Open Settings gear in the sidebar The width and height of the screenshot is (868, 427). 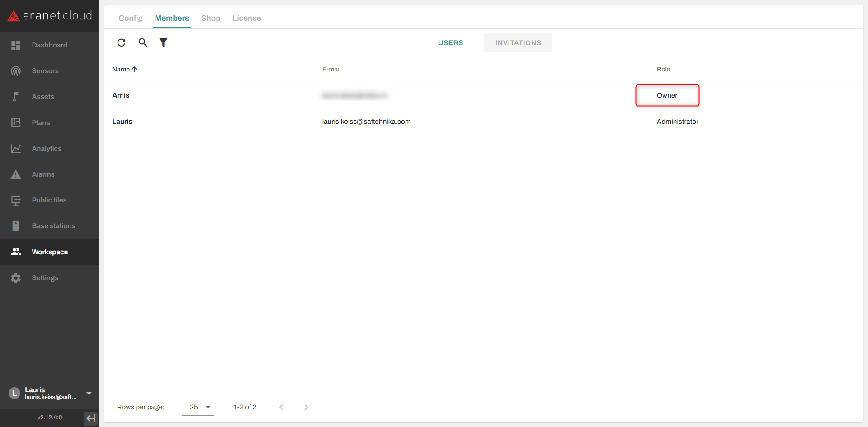point(45,278)
